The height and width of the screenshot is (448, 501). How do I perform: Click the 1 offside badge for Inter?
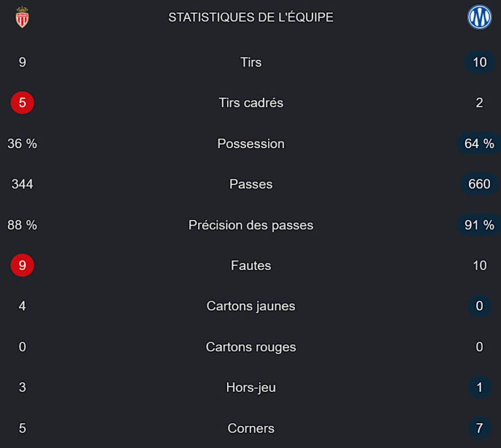coord(479,387)
